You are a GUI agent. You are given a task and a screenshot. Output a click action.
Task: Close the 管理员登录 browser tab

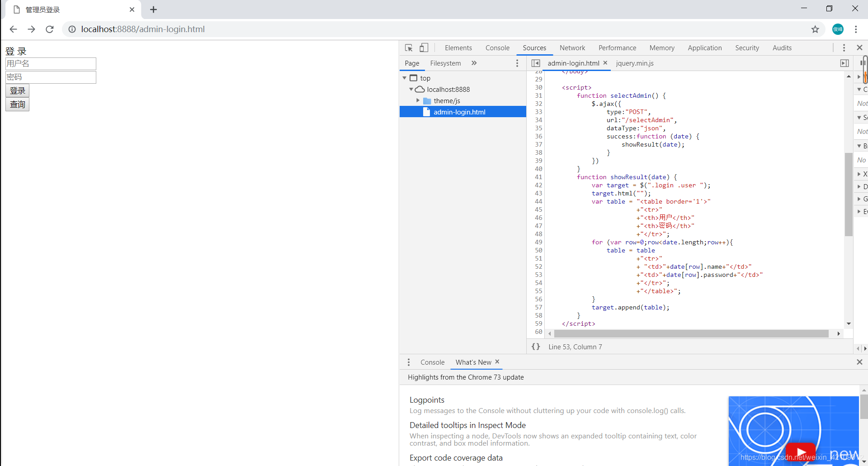[x=132, y=10]
